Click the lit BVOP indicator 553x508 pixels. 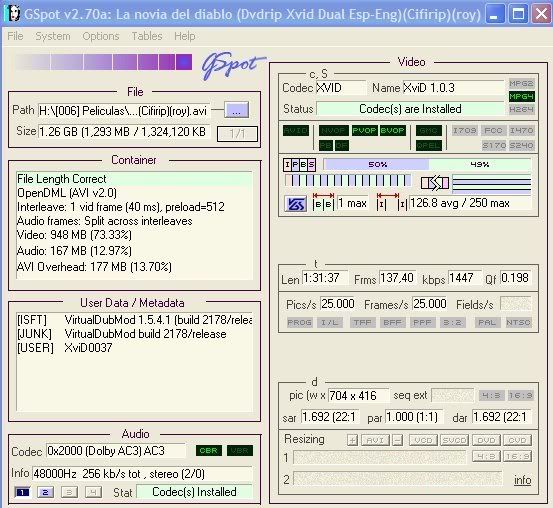click(393, 131)
